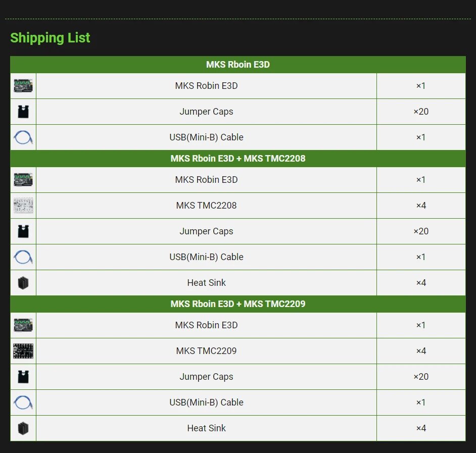This screenshot has height=453, width=476.
Task: Click the black MKS TMC2209 driver thumbnail
Action: [x=23, y=351]
